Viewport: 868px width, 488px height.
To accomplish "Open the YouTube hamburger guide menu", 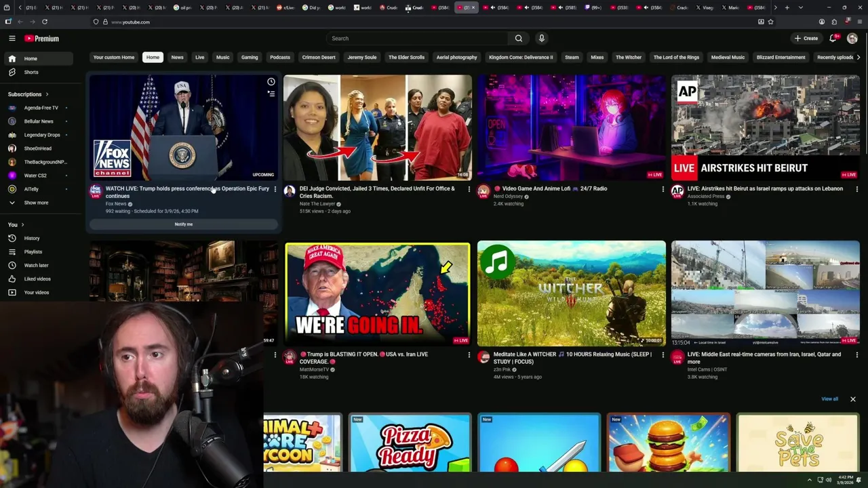I will coord(12,39).
